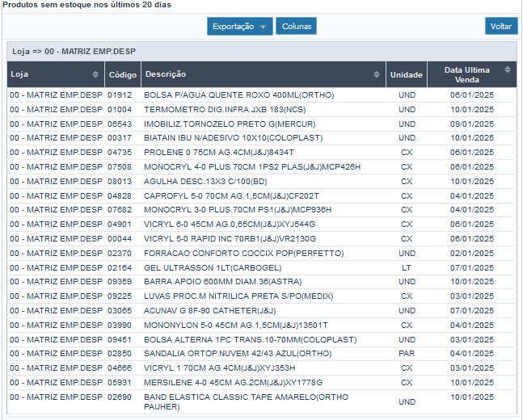Click the Loja cell in BOLSA P/AGUA row

[x=56, y=95]
